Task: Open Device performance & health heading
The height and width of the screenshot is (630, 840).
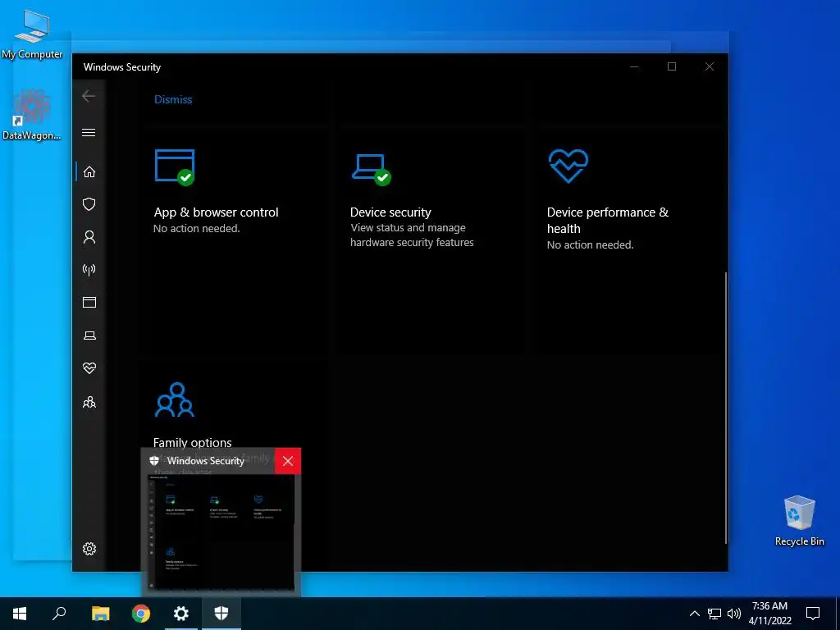Action: (x=608, y=220)
